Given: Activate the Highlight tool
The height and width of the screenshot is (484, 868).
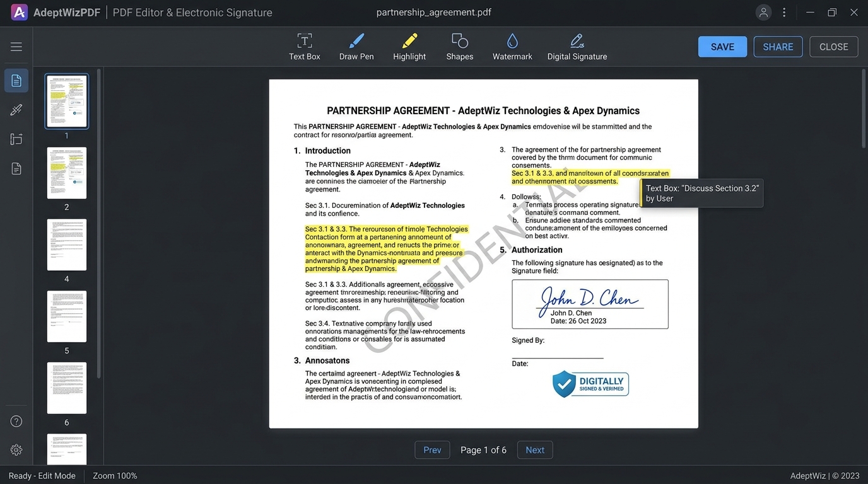Looking at the screenshot, I should point(409,47).
